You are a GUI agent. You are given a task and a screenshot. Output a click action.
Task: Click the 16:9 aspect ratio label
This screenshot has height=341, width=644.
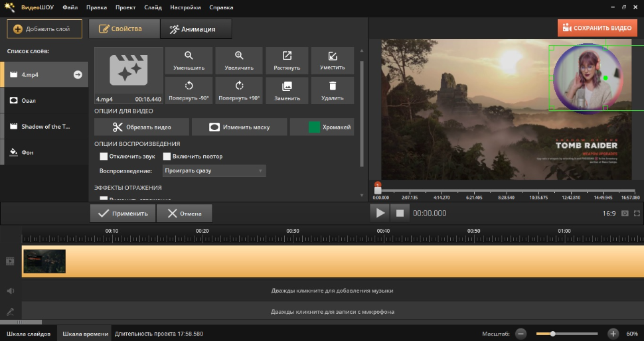pyautogui.click(x=609, y=214)
